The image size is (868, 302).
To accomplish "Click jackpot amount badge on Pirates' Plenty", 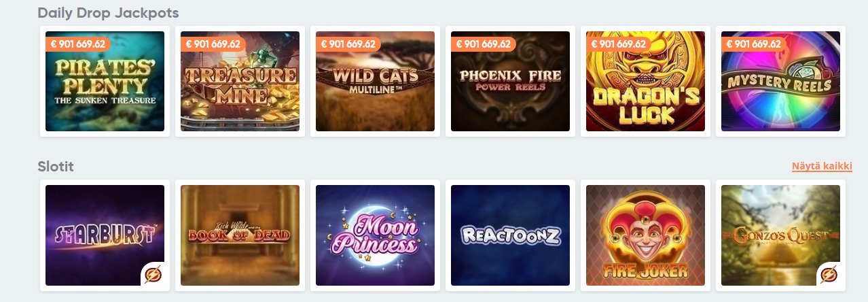I will tap(77, 44).
